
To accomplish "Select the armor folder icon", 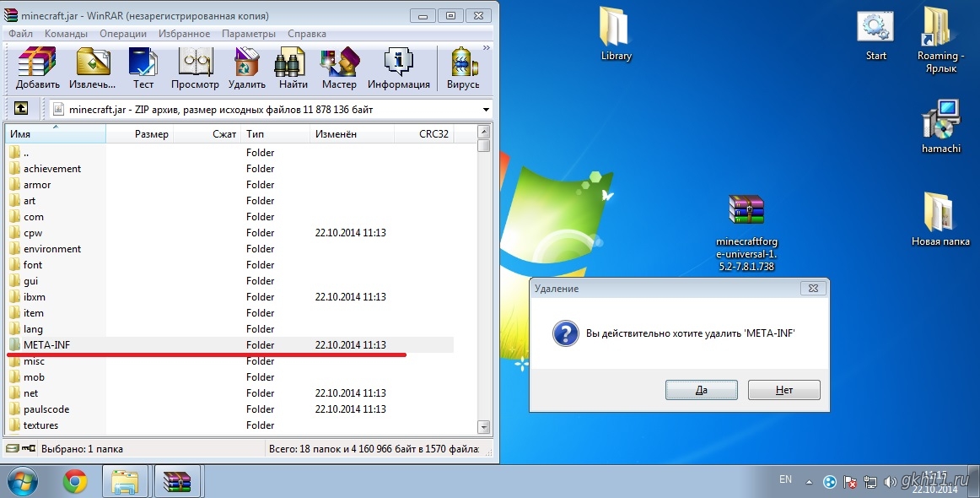I will coord(15,185).
